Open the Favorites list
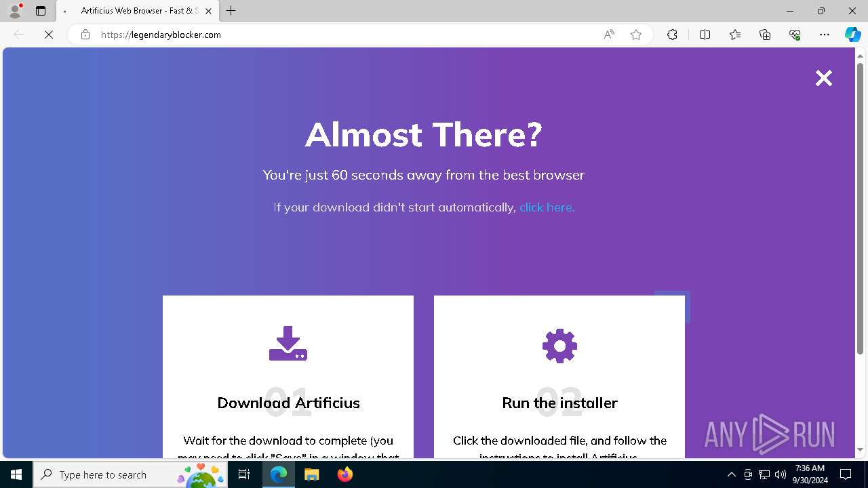Viewport: 868px width, 488px height. click(x=735, y=35)
